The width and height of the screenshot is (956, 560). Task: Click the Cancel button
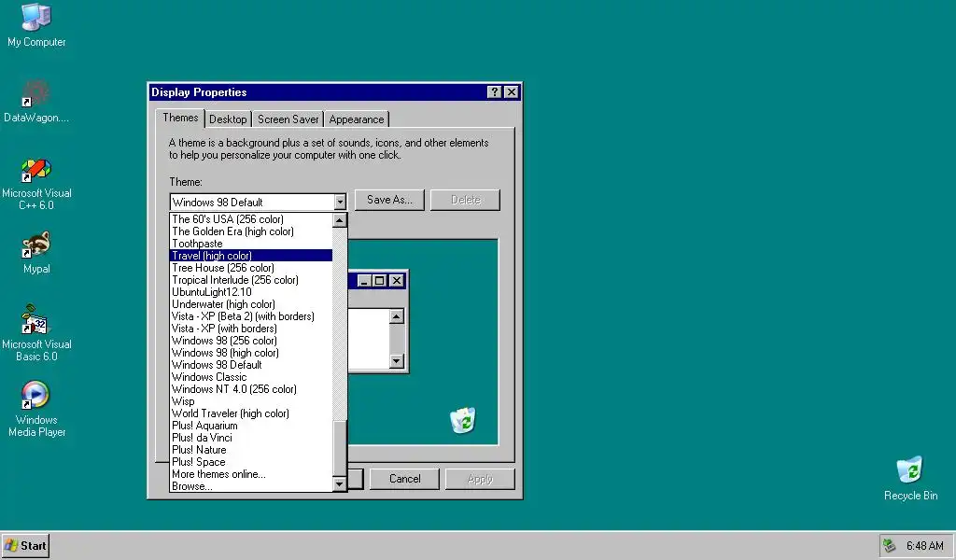pos(405,479)
